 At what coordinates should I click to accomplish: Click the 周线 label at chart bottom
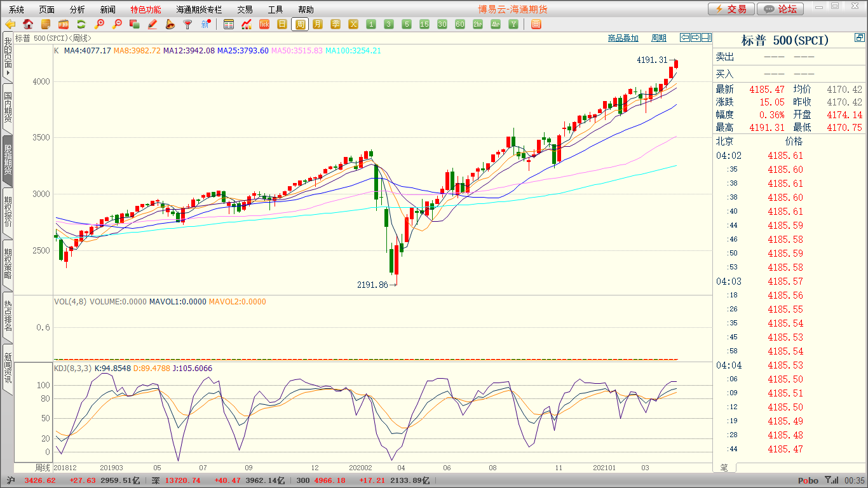[x=42, y=468]
